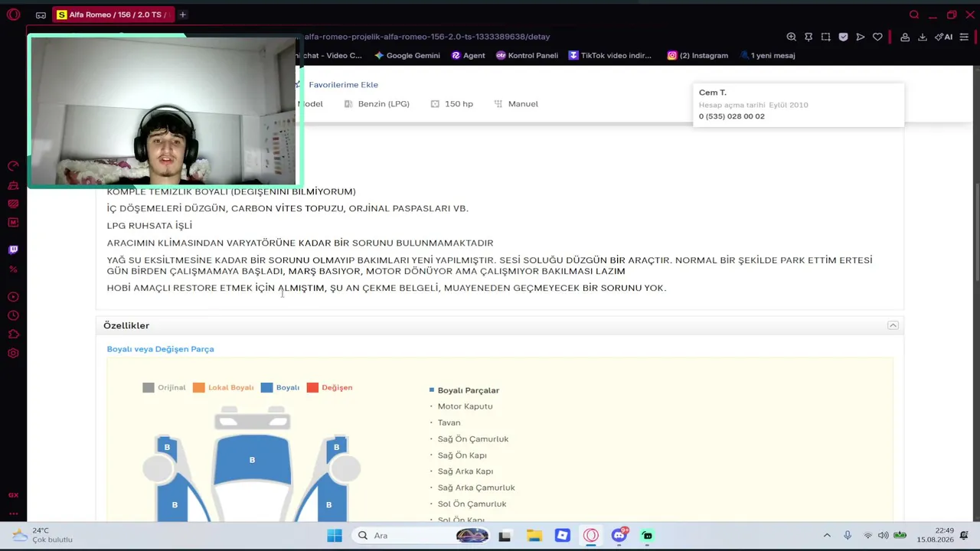Open the striped square icon in the sidebar

click(x=13, y=204)
